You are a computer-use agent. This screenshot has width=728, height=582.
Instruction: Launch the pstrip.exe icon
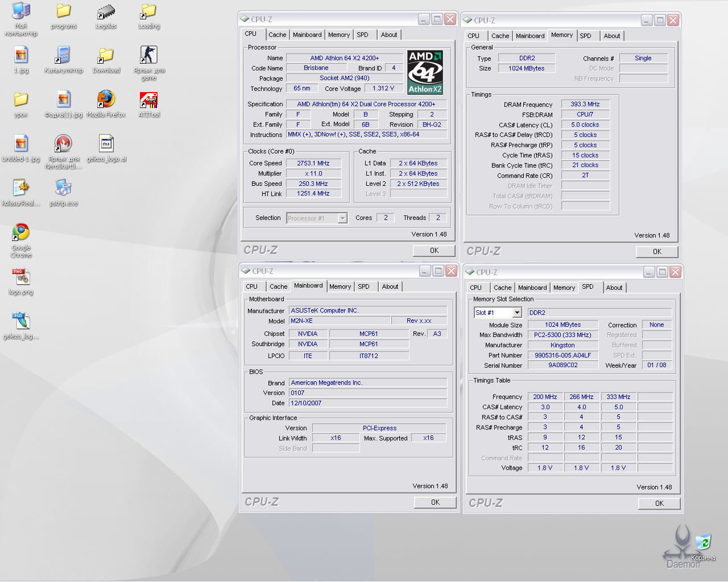click(x=63, y=188)
